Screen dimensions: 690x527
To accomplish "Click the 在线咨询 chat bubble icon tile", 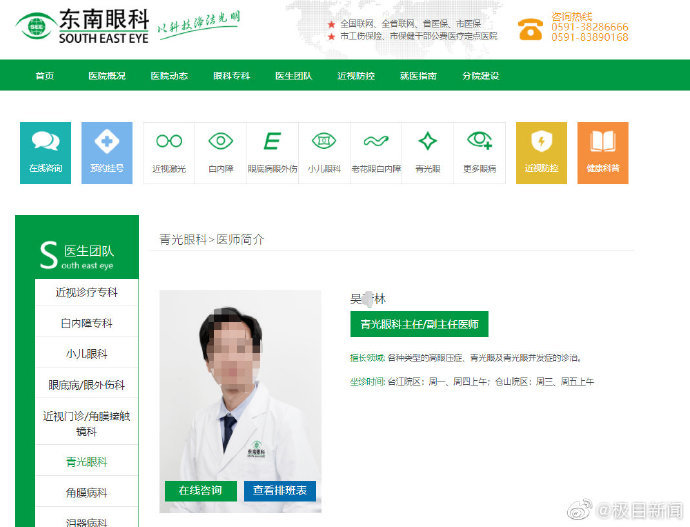I will 45,152.
